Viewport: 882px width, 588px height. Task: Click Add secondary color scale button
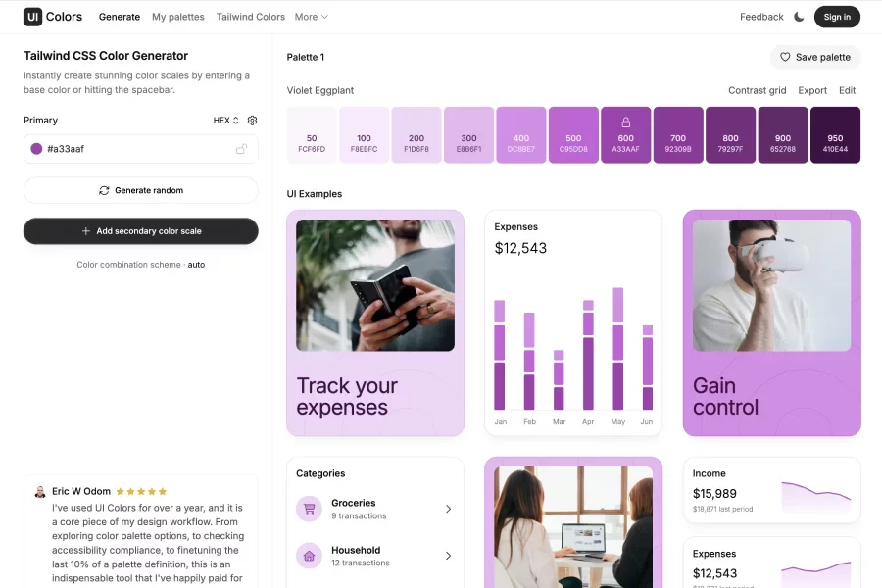tap(141, 231)
